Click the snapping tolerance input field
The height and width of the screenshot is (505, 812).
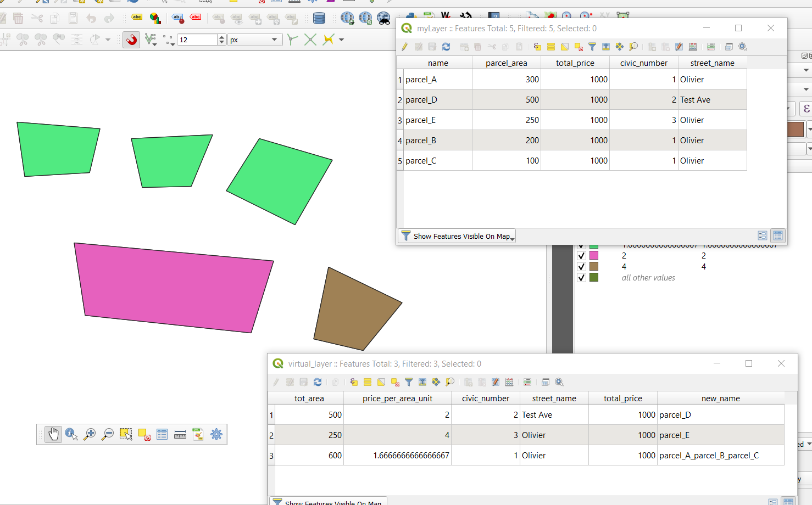click(197, 40)
